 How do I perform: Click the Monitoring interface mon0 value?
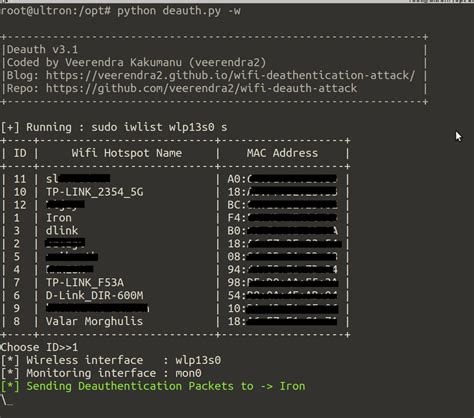[188, 373]
